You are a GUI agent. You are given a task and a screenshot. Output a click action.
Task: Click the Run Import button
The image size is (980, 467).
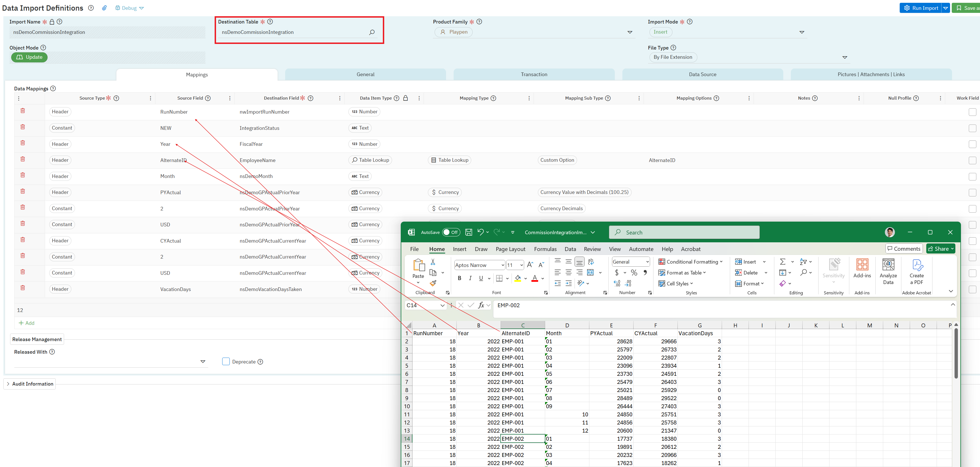pos(920,8)
